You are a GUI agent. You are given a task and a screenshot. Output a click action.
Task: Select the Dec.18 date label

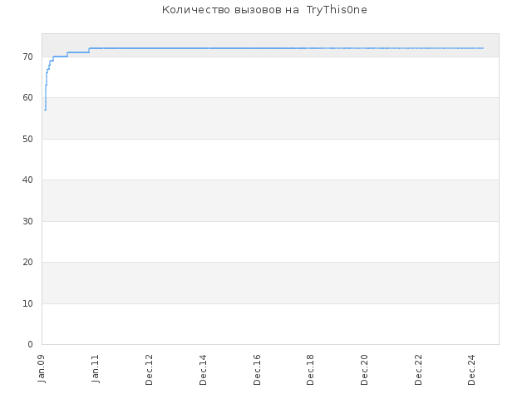(310, 370)
